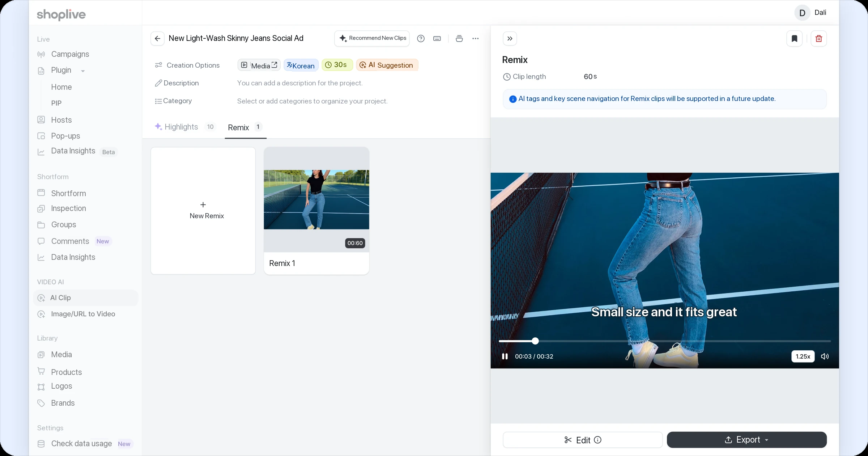
Task: Open Brands in the Library
Action: click(x=63, y=403)
